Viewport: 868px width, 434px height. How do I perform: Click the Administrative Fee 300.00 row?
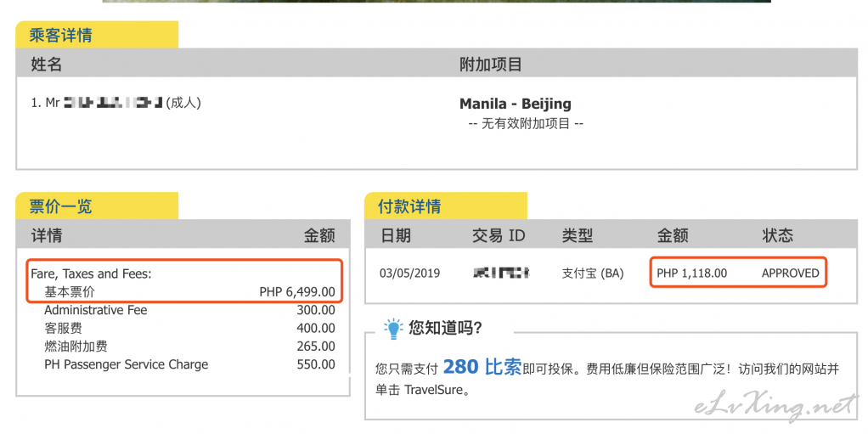pos(183,310)
